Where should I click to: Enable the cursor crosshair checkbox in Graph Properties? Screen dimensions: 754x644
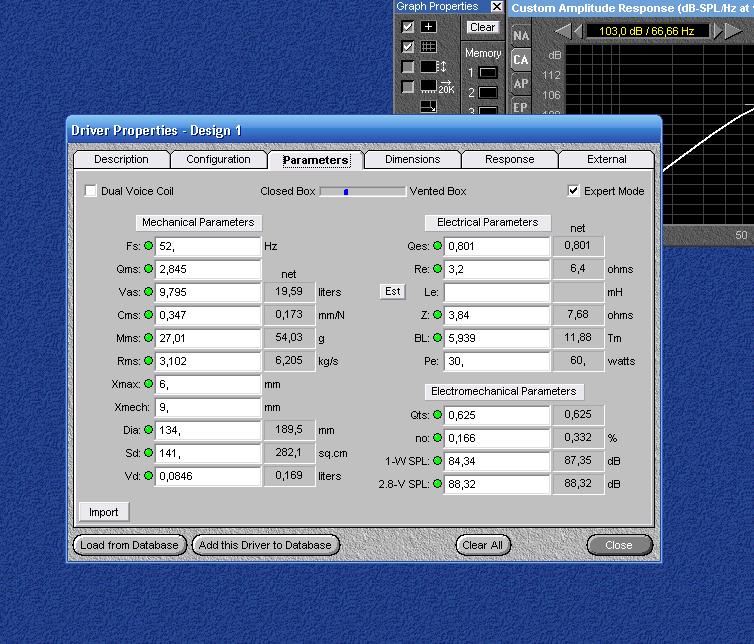pos(408,27)
